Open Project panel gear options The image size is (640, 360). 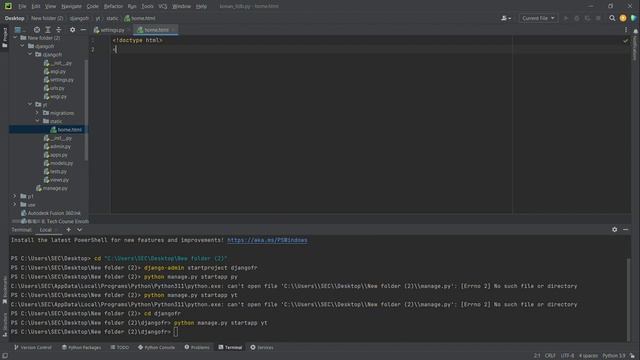(x=72, y=30)
